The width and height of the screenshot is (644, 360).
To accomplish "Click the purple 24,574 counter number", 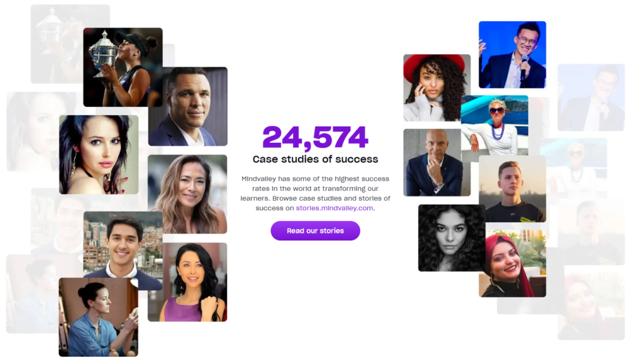I will 315,137.
